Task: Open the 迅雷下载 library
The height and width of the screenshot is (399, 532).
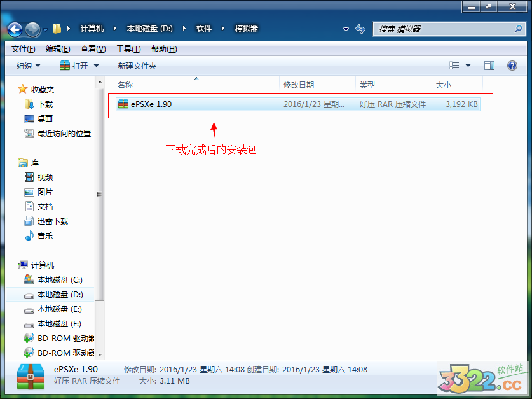Action: [x=46, y=221]
